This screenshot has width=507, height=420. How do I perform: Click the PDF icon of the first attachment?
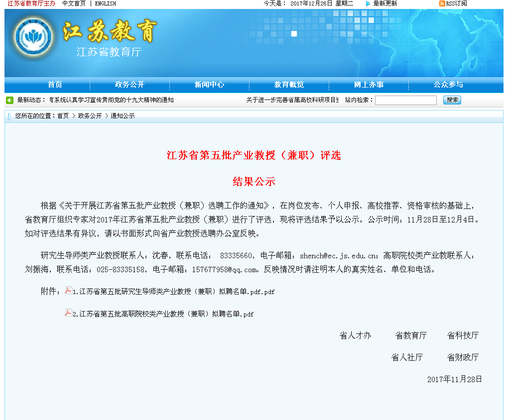point(69,290)
